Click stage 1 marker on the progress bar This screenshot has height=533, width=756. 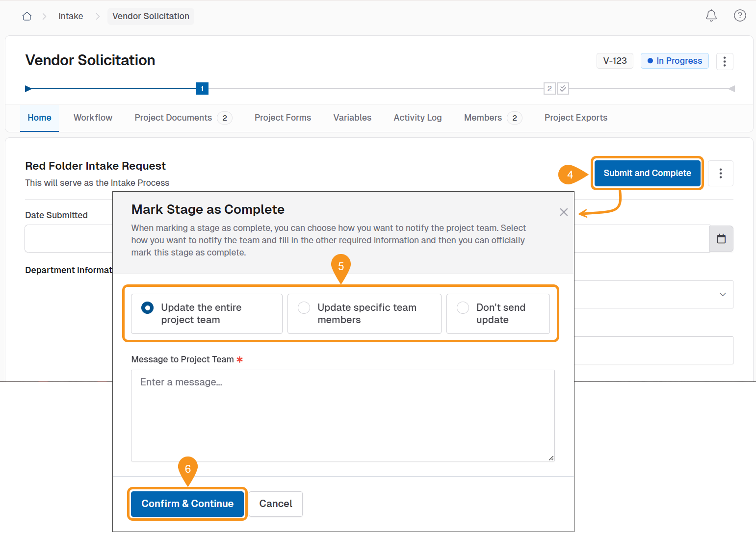click(202, 88)
